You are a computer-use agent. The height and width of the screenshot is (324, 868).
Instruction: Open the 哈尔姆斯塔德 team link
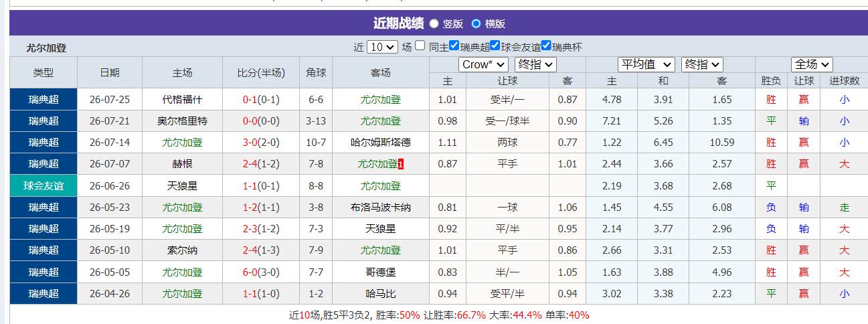point(381,142)
